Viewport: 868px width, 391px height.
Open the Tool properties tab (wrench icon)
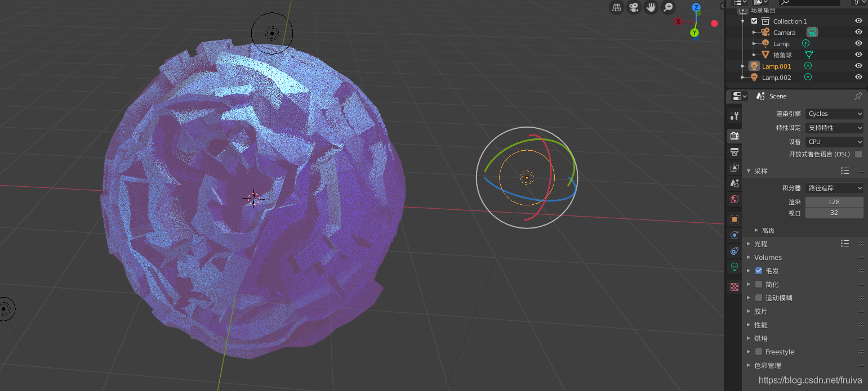pos(735,116)
